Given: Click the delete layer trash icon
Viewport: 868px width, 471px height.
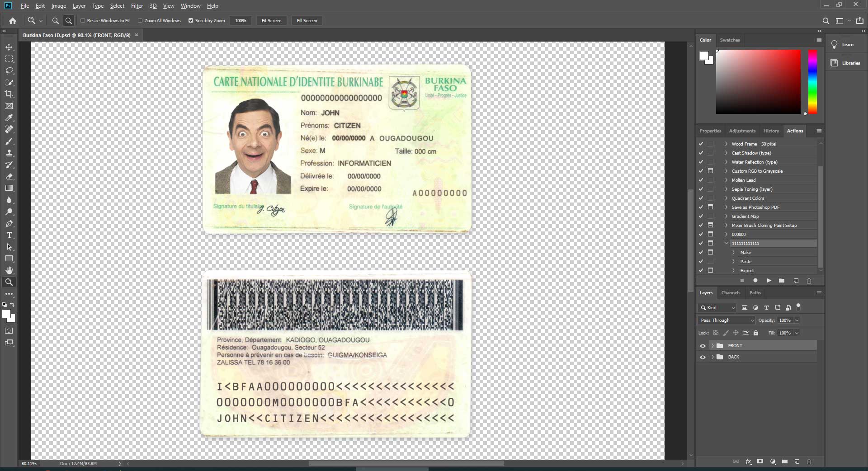Looking at the screenshot, I should 809,462.
